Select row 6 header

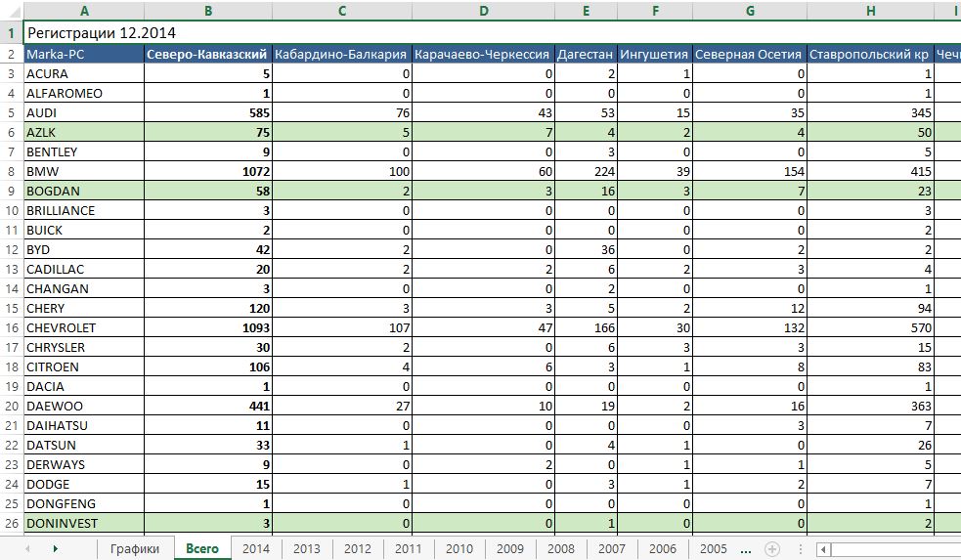[x=11, y=132]
